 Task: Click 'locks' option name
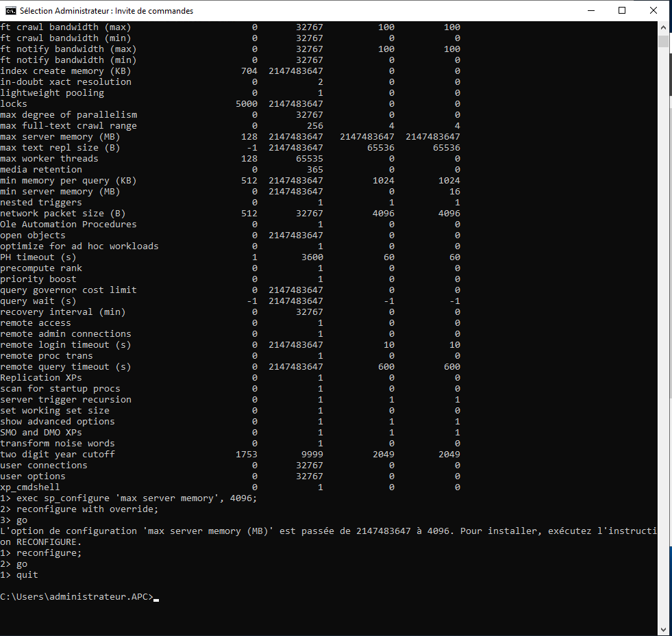tap(14, 103)
